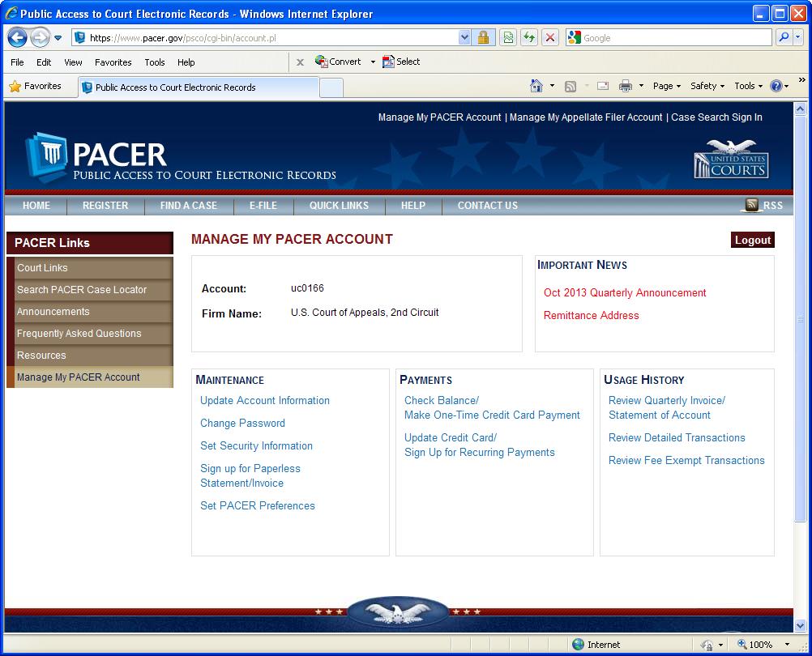
Task: Click the Logout button
Action: click(753, 240)
